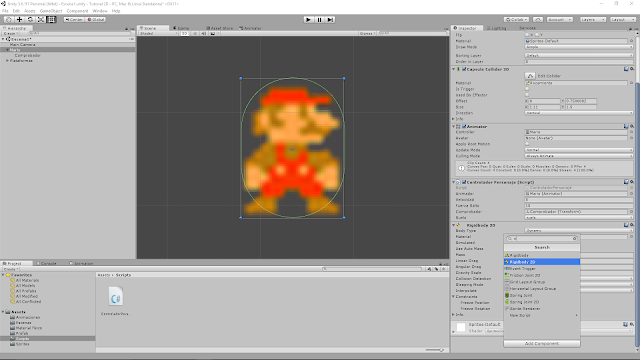The height and width of the screenshot is (360, 640).
Task: Open the GameObject menu
Action: 51,11
